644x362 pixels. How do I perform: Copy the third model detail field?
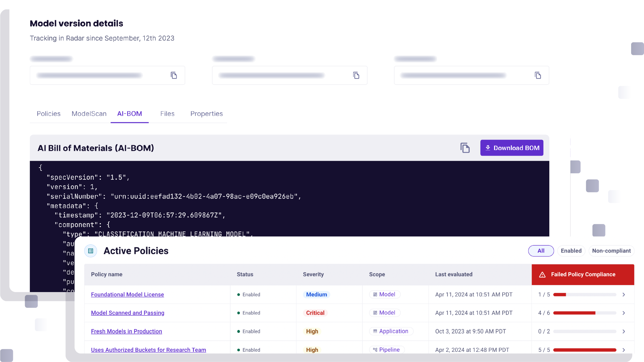[538, 75]
